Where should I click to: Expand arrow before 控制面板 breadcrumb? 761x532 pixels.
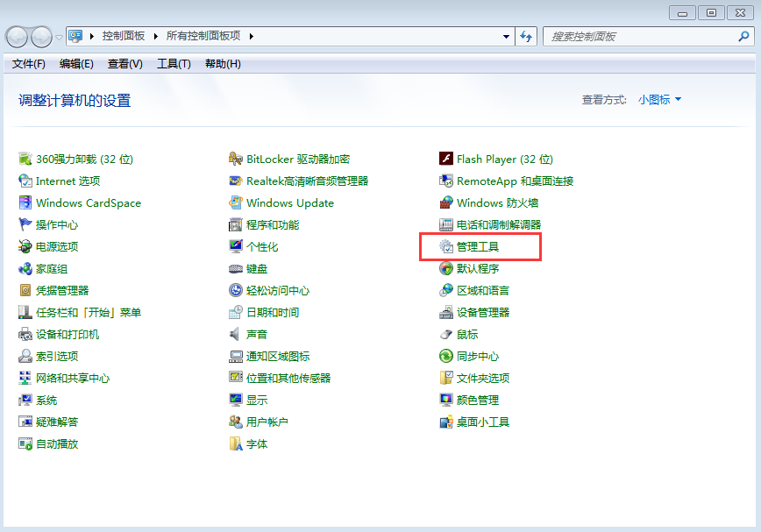[92, 36]
